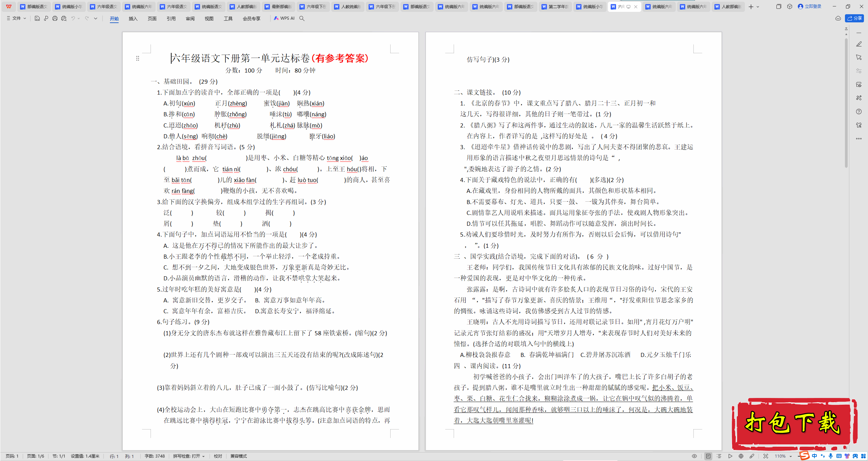868x461 pixels.
Task: Click the zoom out minus button
Action: coord(799,456)
